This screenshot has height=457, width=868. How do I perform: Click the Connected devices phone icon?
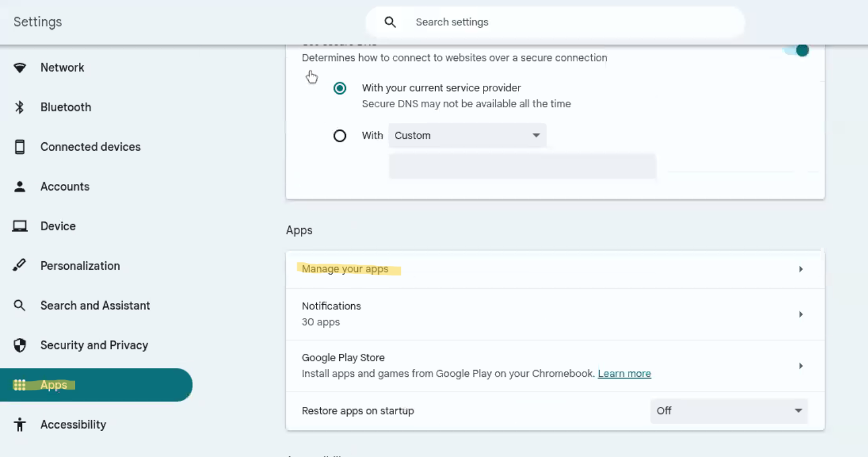click(20, 146)
